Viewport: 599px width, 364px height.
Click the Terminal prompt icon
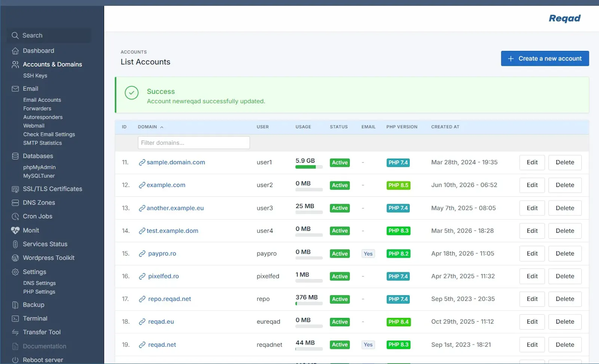15,318
